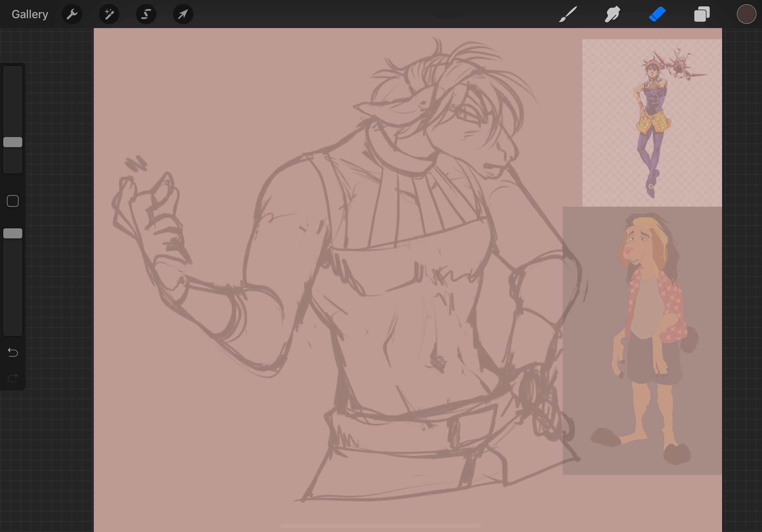This screenshot has width=762, height=532.
Task: Select the Smudge tool
Action: (x=612, y=14)
